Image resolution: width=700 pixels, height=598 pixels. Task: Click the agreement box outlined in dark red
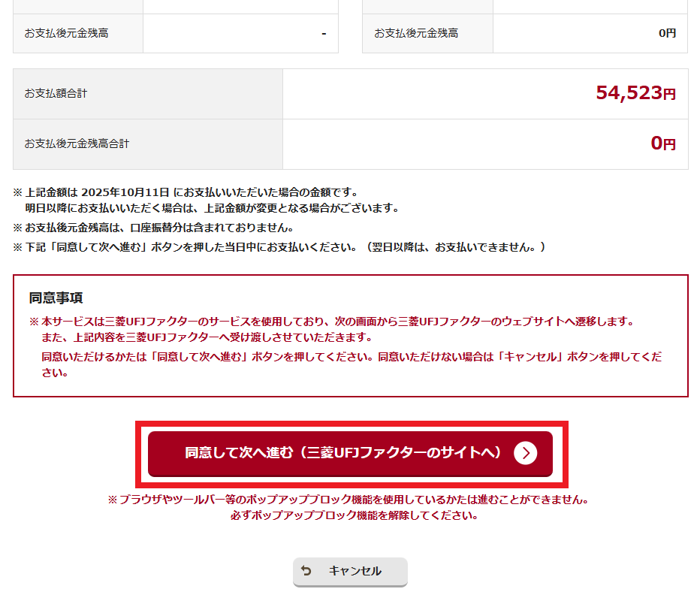350,333
